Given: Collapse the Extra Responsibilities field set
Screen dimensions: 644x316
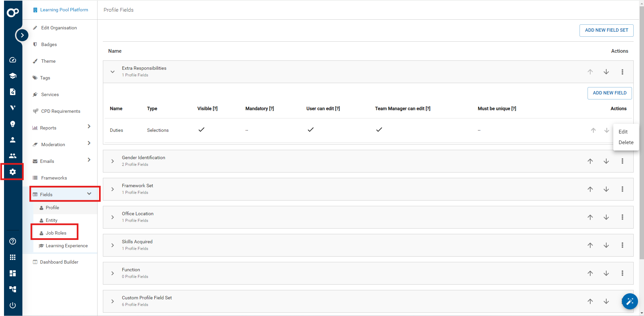Looking at the screenshot, I should 113,72.
